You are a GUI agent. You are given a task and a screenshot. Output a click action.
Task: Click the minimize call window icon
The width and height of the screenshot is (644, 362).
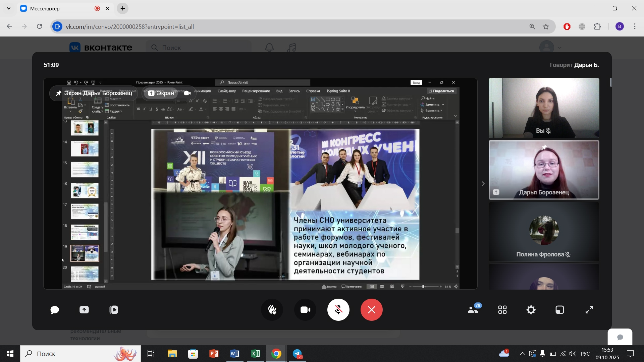560,310
